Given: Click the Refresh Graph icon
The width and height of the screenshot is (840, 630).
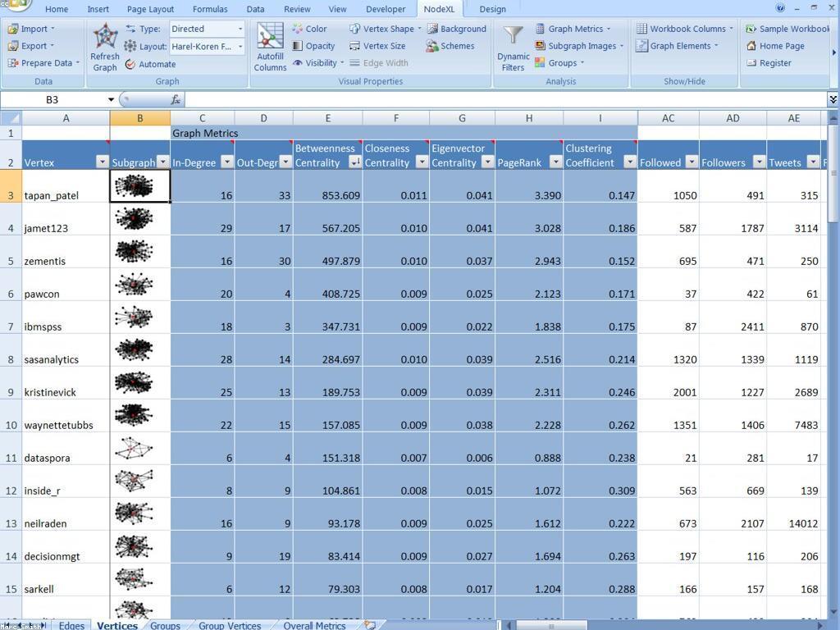Looking at the screenshot, I should (x=105, y=36).
